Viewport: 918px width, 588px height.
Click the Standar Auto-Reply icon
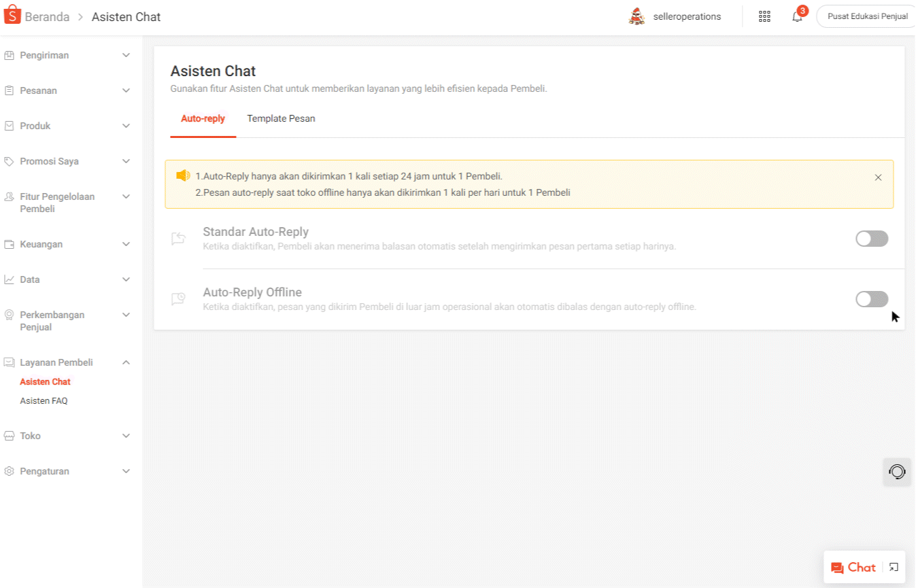[x=179, y=239]
